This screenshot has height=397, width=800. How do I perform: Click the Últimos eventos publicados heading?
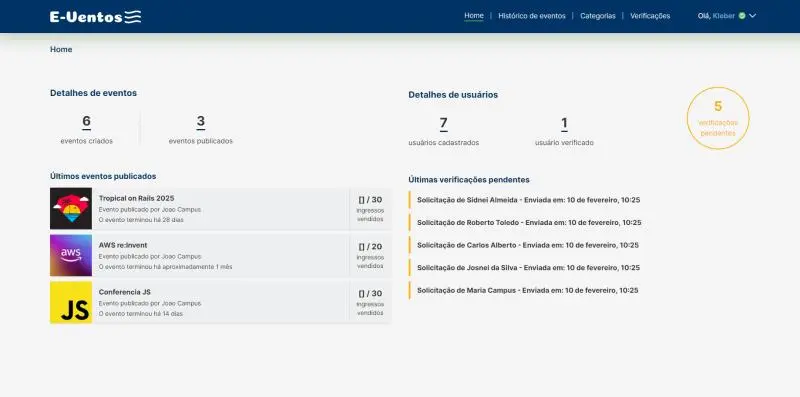pyautogui.click(x=103, y=176)
